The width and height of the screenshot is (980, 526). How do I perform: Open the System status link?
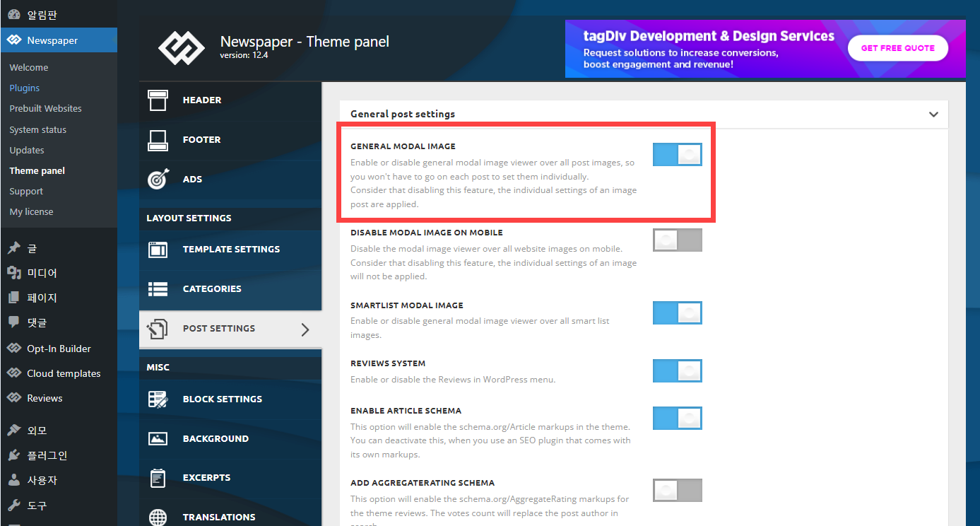(x=38, y=130)
